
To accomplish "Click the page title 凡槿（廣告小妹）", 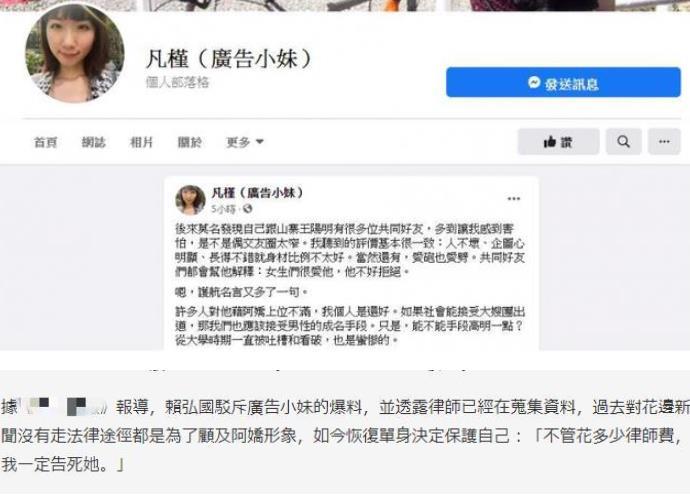I will [x=229, y=59].
